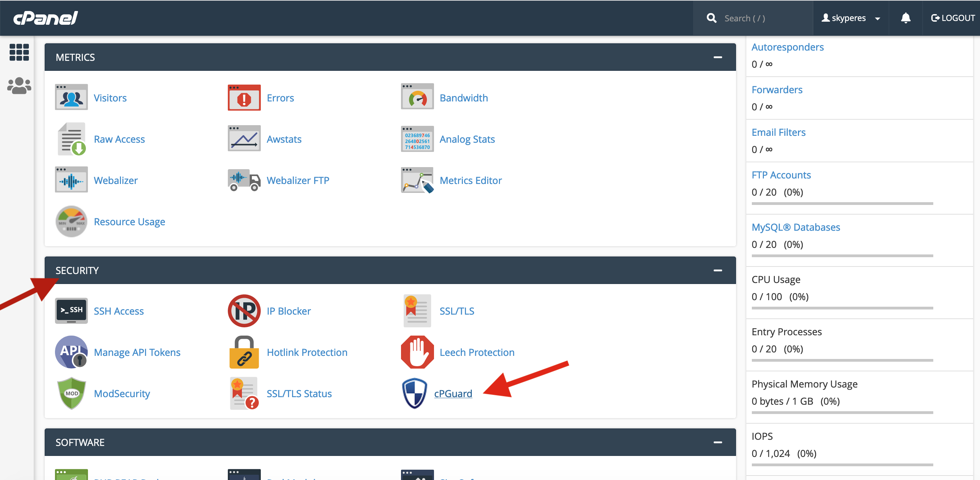Open the SSH Access link

point(119,311)
